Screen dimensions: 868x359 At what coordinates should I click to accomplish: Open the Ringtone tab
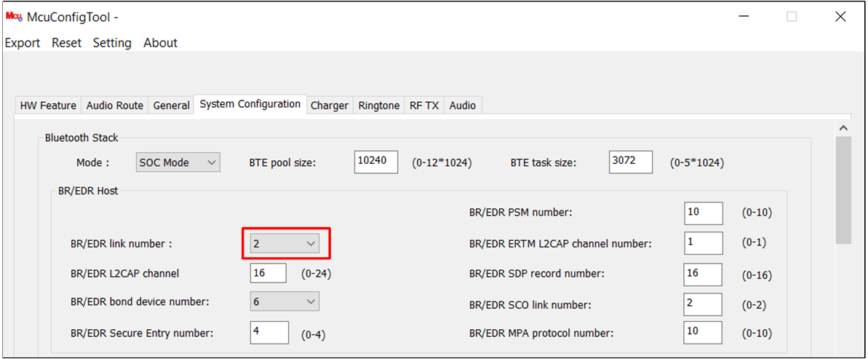pos(378,106)
